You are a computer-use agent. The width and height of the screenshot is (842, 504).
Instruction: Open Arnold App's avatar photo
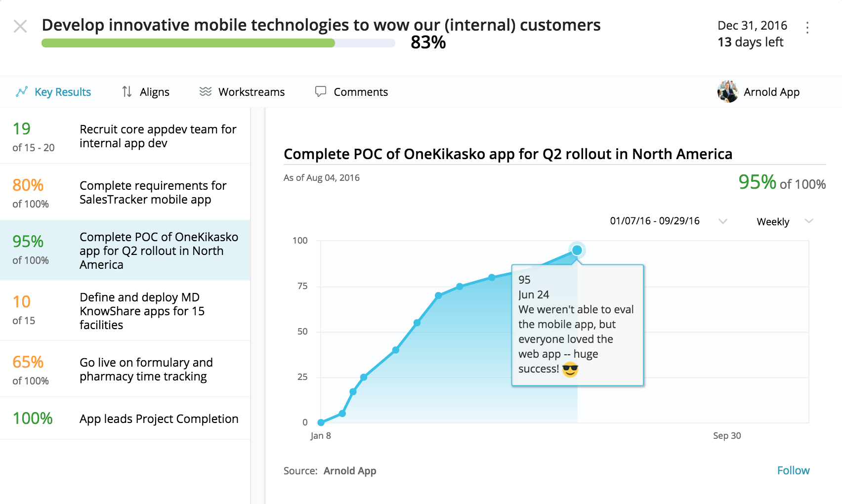click(728, 92)
